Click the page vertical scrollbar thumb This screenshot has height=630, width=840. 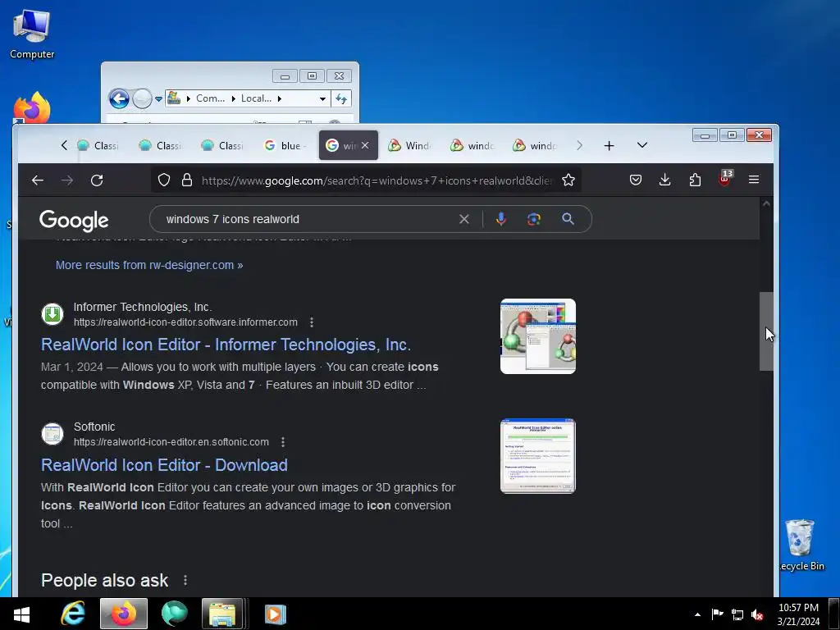tap(766, 331)
